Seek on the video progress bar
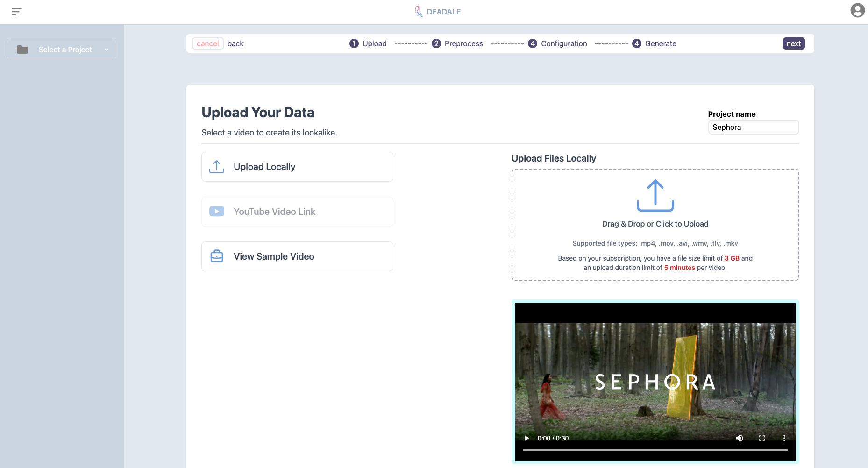This screenshot has height=468, width=868. coord(655,450)
